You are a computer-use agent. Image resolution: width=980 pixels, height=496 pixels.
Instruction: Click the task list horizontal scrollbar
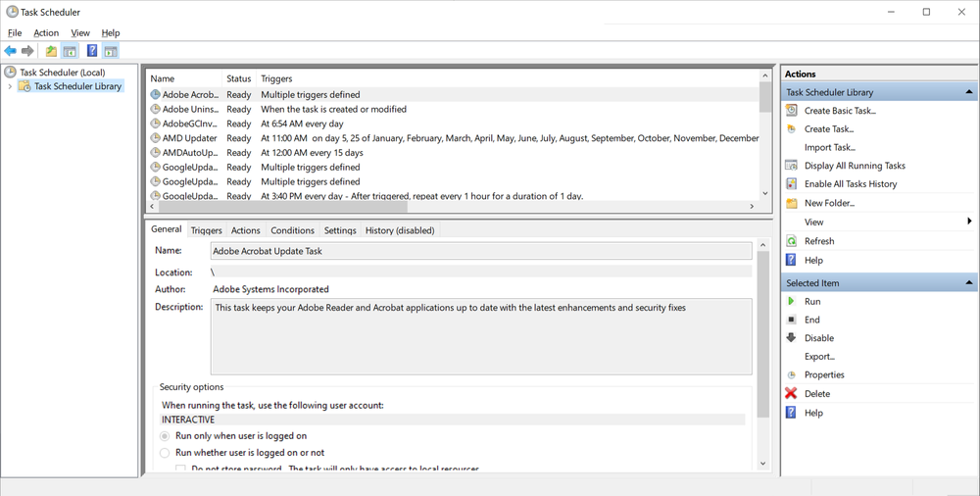point(451,207)
